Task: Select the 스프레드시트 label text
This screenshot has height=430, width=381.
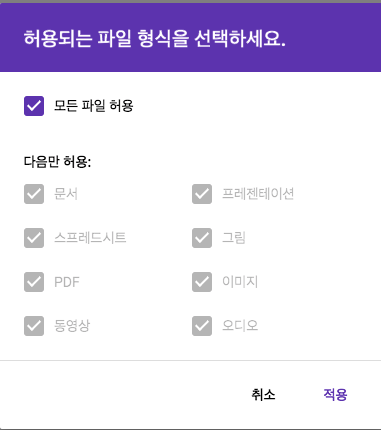Action: tap(90, 238)
